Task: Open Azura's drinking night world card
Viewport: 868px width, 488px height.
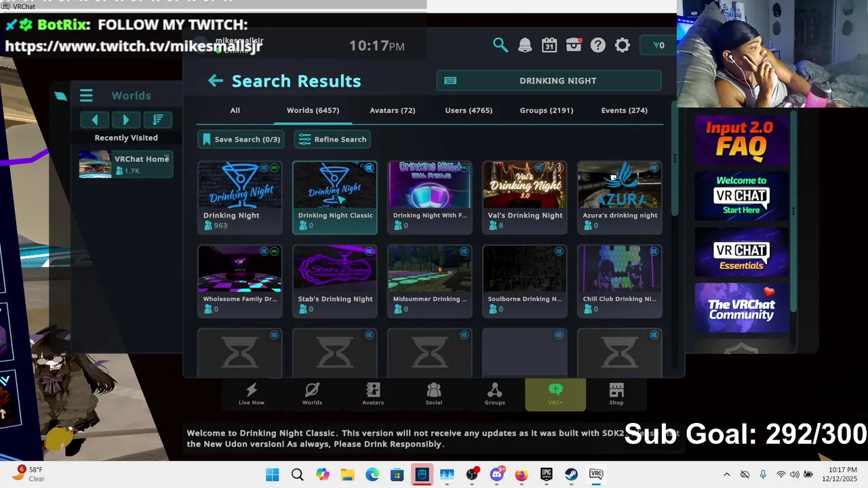Action: coord(620,197)
